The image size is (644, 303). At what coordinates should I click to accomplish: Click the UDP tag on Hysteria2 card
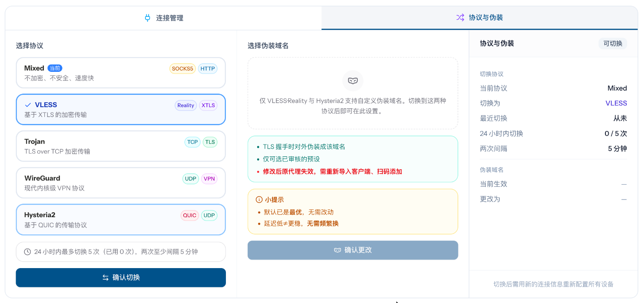[209, 216]
